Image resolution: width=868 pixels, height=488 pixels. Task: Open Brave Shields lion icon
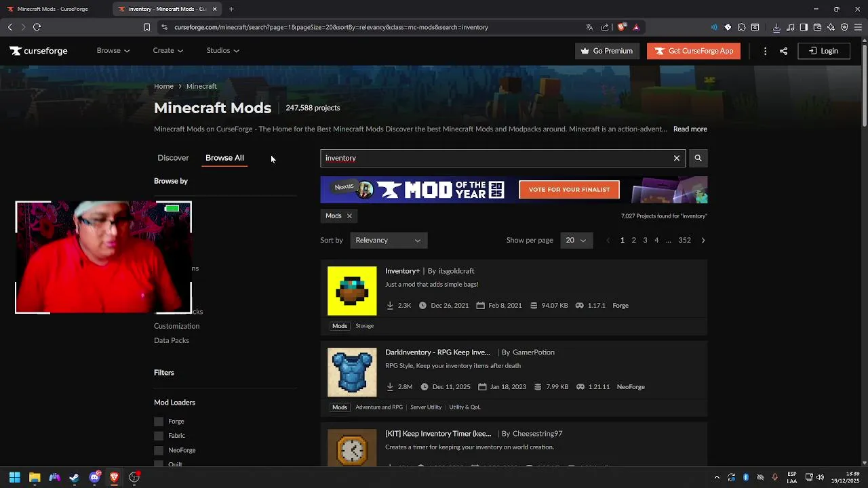(621, 27)
